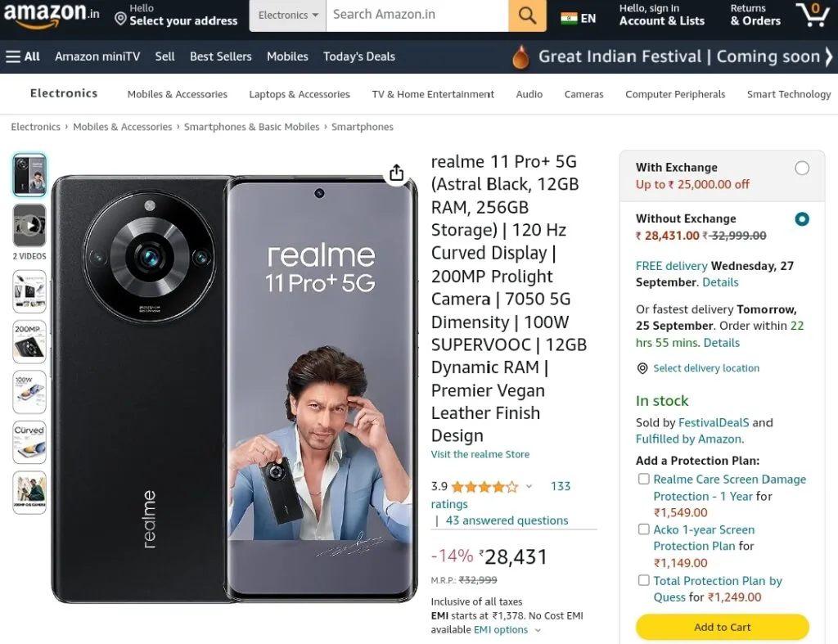838x644 pixels.
Task: Play the product video thumbnail
Action: (29, 226)
